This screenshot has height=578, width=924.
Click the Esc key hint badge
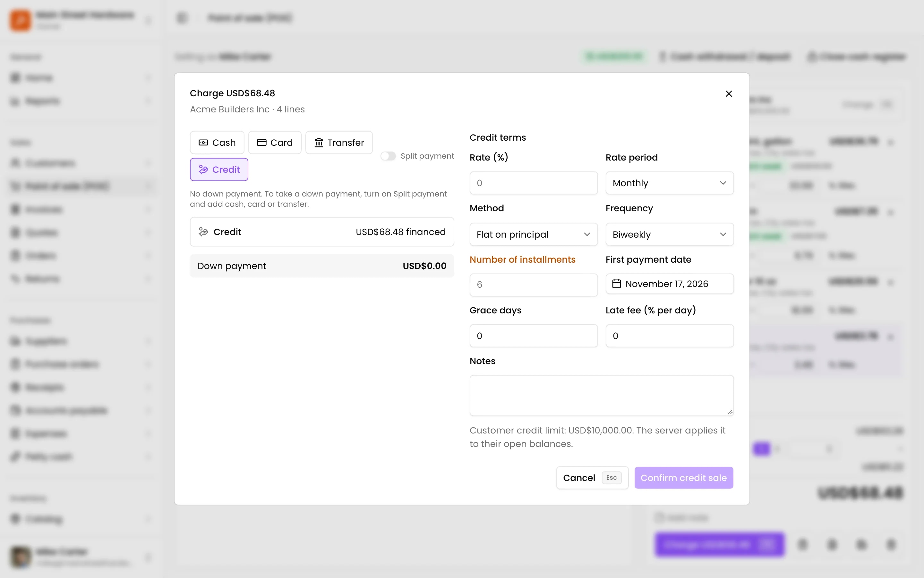click(x=611, y=478)
